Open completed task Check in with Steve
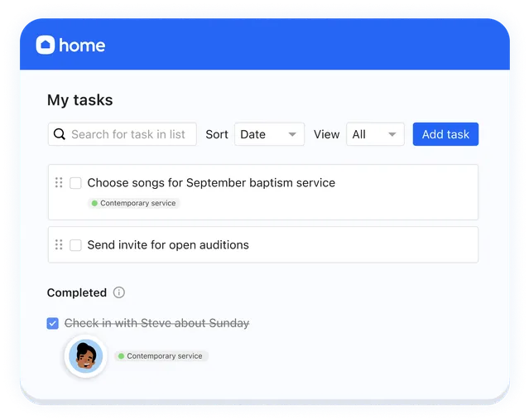This screenshot has width=529, height=420. click(156, 323)
